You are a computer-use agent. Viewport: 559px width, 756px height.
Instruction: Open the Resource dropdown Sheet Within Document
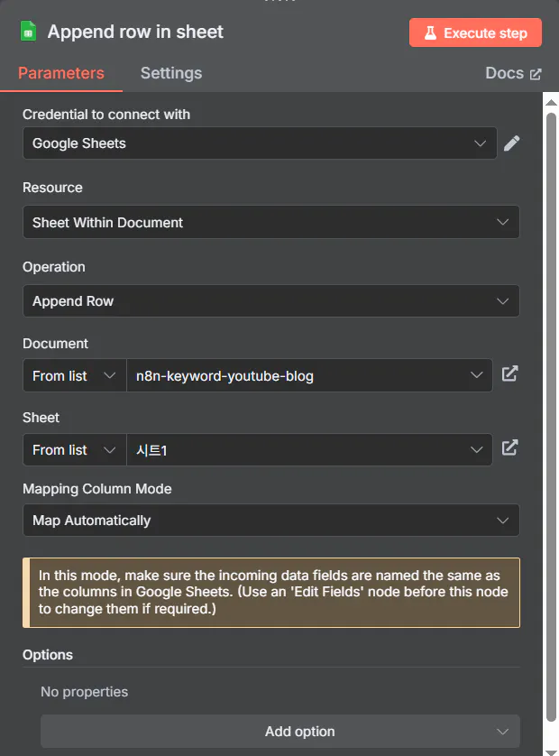(x=270, y=222)
